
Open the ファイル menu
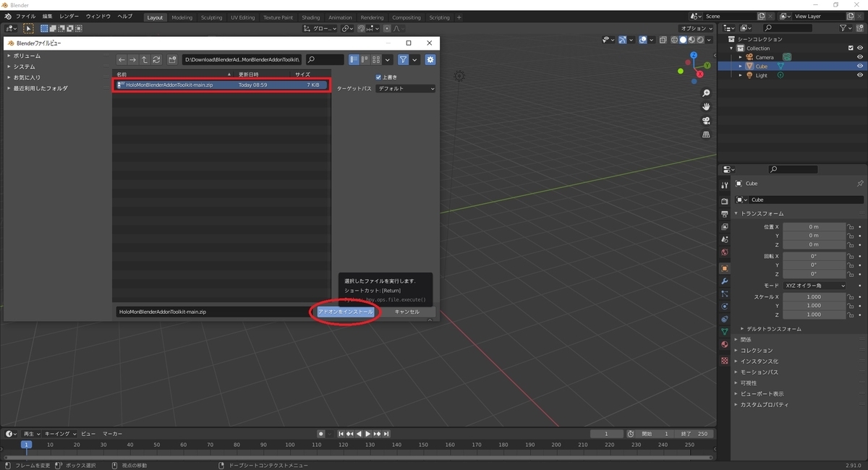(25, 16)
